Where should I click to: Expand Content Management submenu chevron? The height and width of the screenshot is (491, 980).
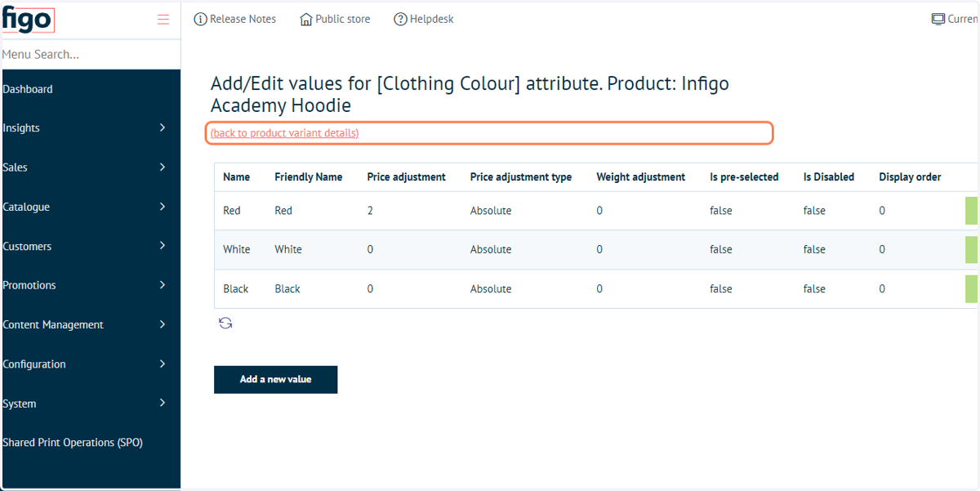(163, 324)
